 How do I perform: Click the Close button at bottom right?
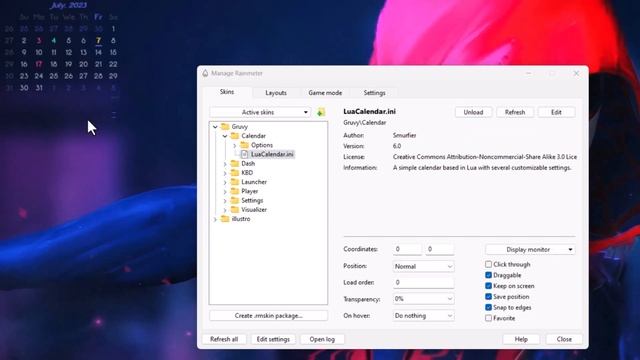point(564,339)
